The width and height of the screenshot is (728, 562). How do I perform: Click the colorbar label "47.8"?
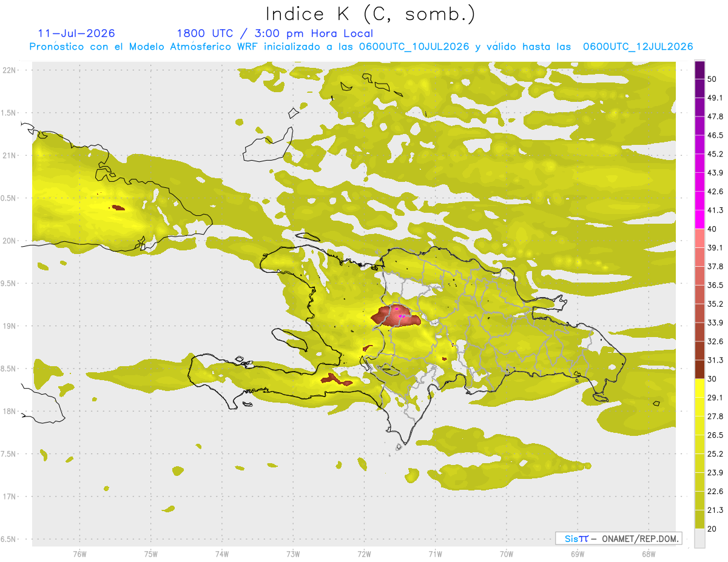(715, 116)
